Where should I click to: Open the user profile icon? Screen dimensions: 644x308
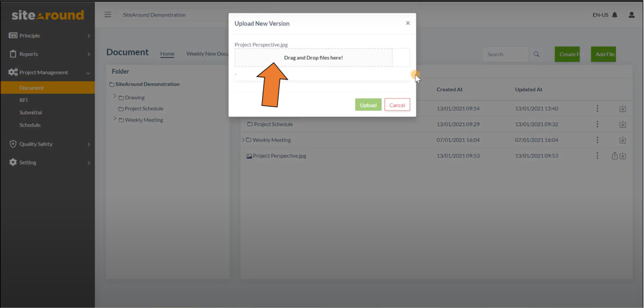coord(631,15)
